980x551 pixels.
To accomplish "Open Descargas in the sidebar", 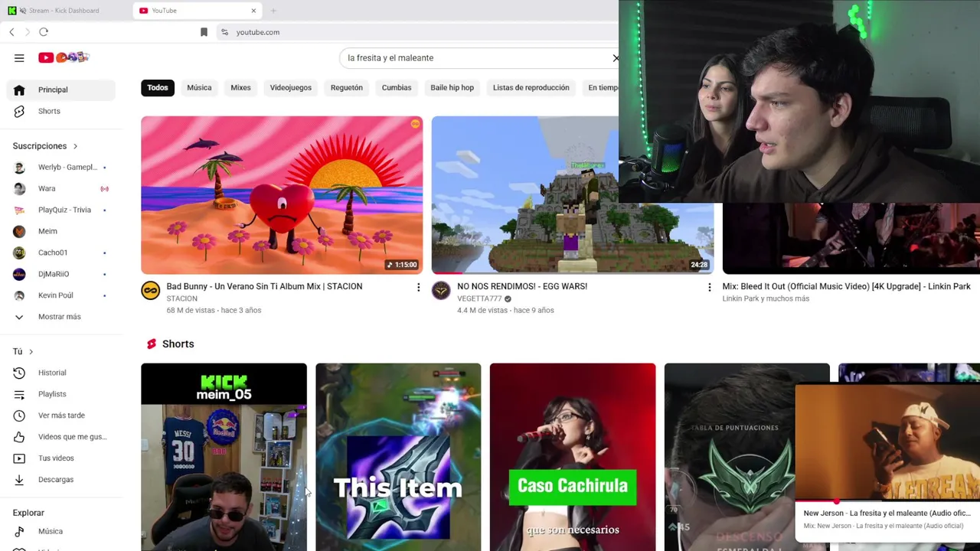I will [61, 480].
